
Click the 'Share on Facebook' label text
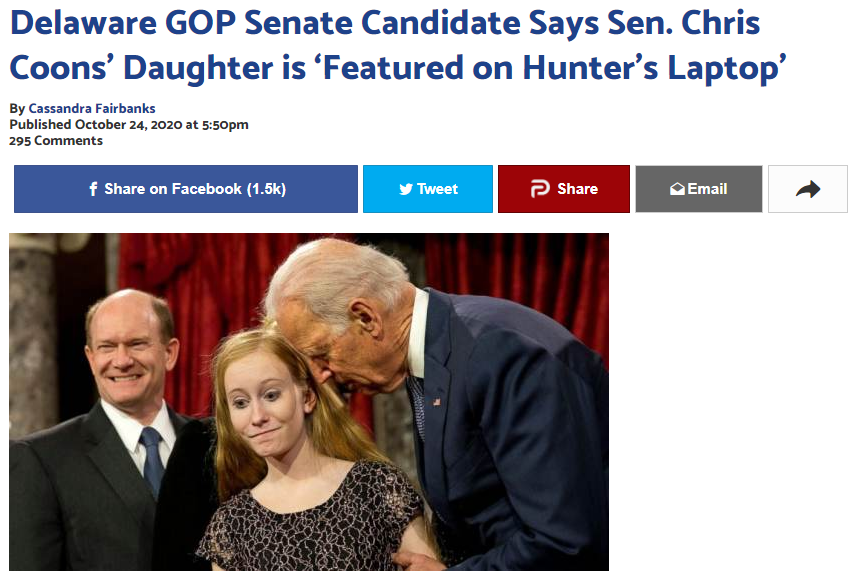(172, 189)
